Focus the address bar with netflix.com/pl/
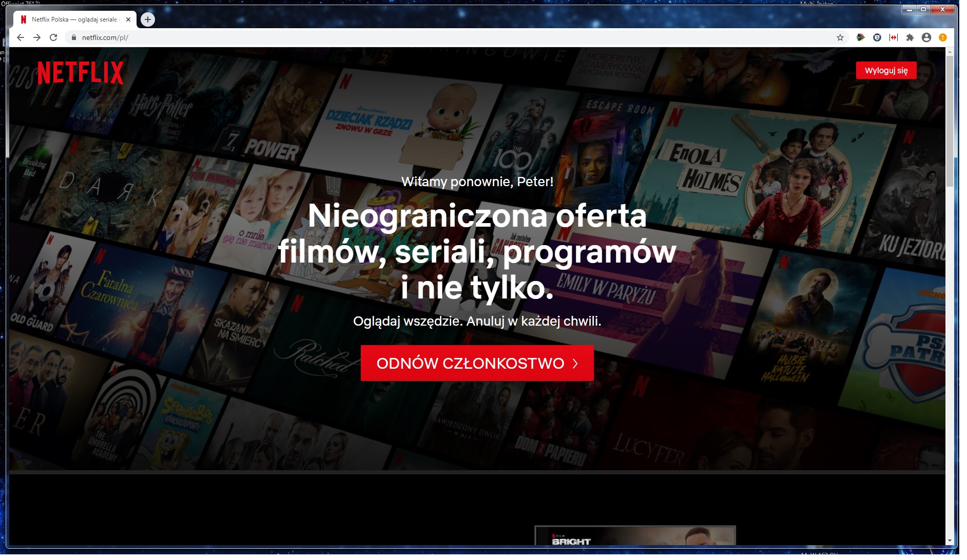 tap(457, 37)
